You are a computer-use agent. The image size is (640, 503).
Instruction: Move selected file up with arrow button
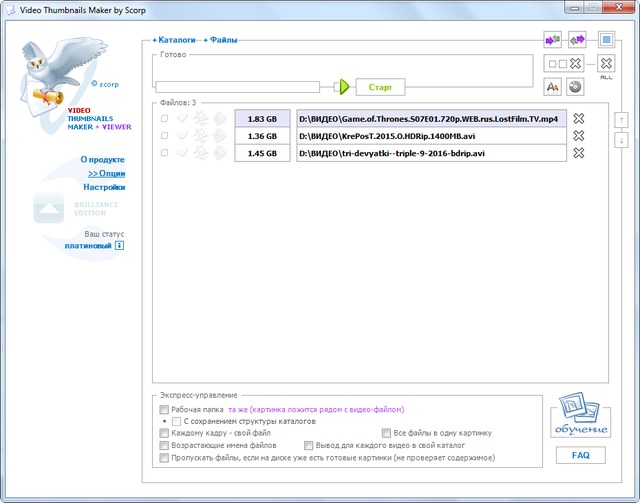coord(621,119)
